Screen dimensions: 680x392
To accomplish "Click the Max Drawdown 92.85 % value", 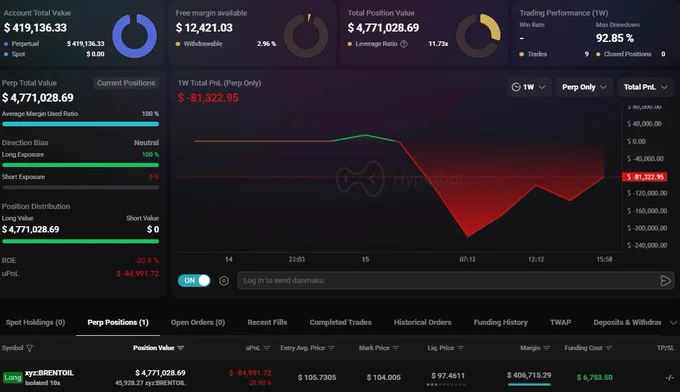I will pyautogui.click(x=615, y=38).
